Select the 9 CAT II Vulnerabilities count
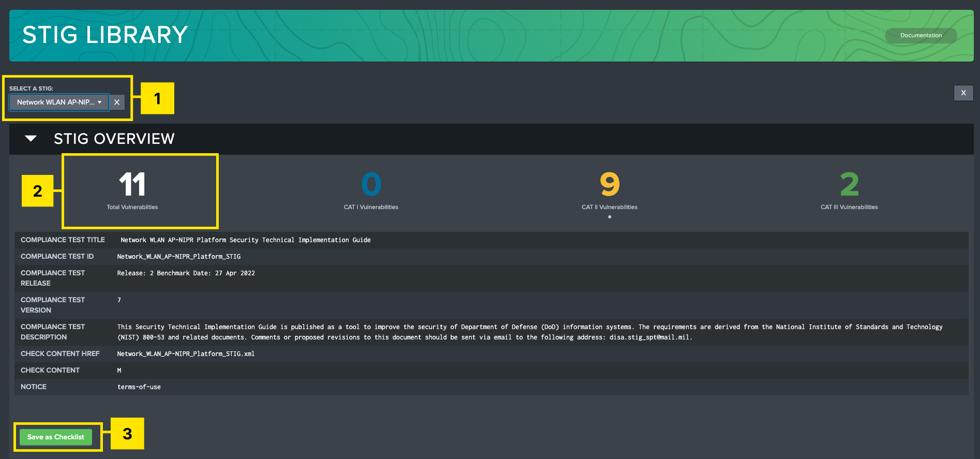The image size is (980, 459). [x=610, y=184]
